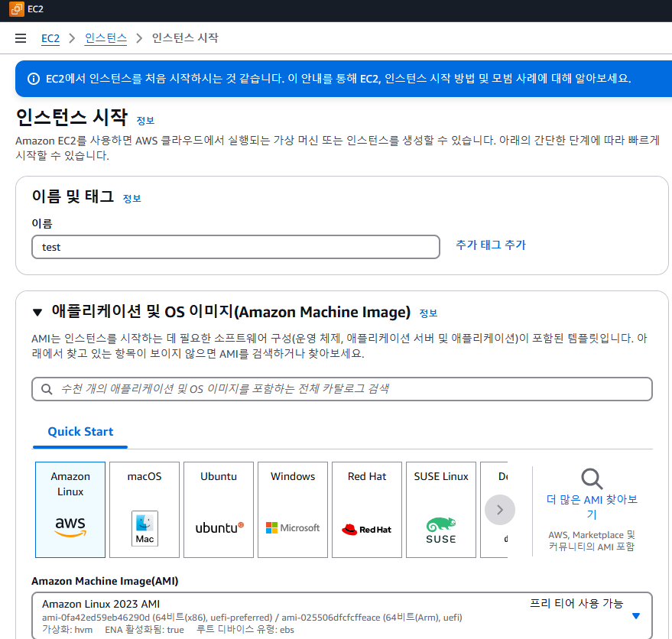Click the search magnifier in AMI catalog field
Image resolution: width=672 pixels, height=639 pixels.
click(47, 389)
